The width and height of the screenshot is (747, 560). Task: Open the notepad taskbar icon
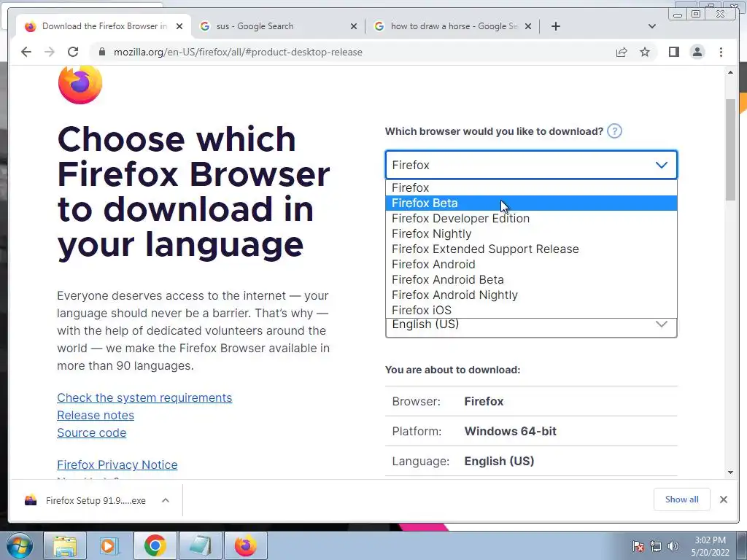click(200, 545)
